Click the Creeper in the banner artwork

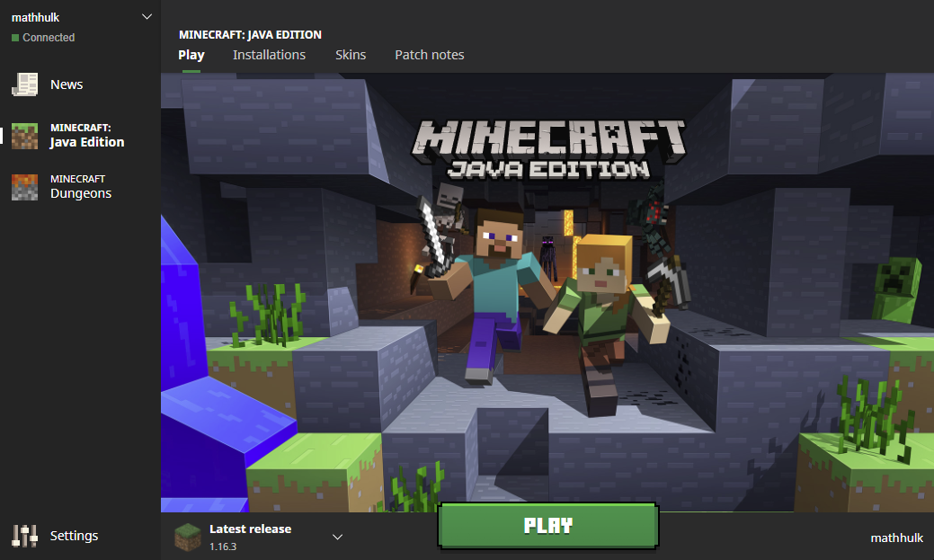[896, 289]
